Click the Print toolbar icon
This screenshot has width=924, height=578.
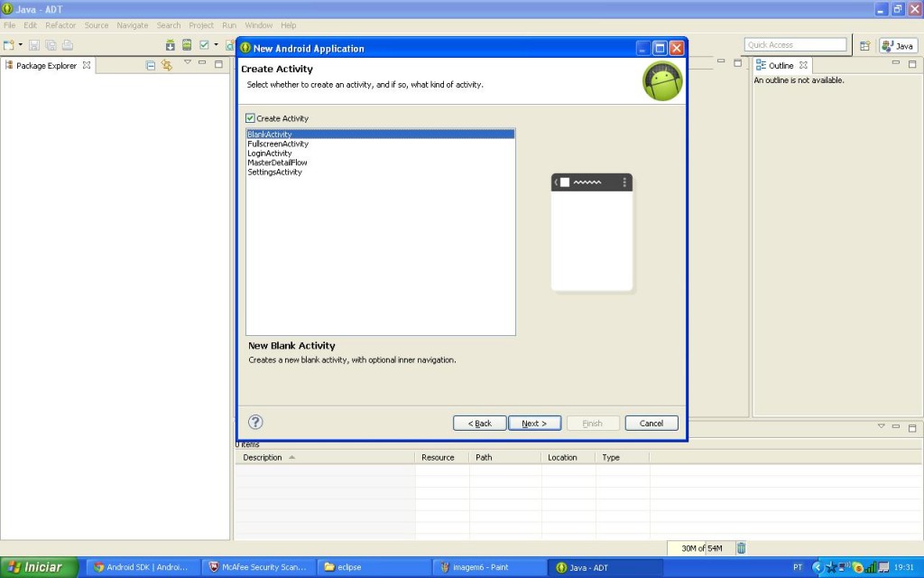68,45
